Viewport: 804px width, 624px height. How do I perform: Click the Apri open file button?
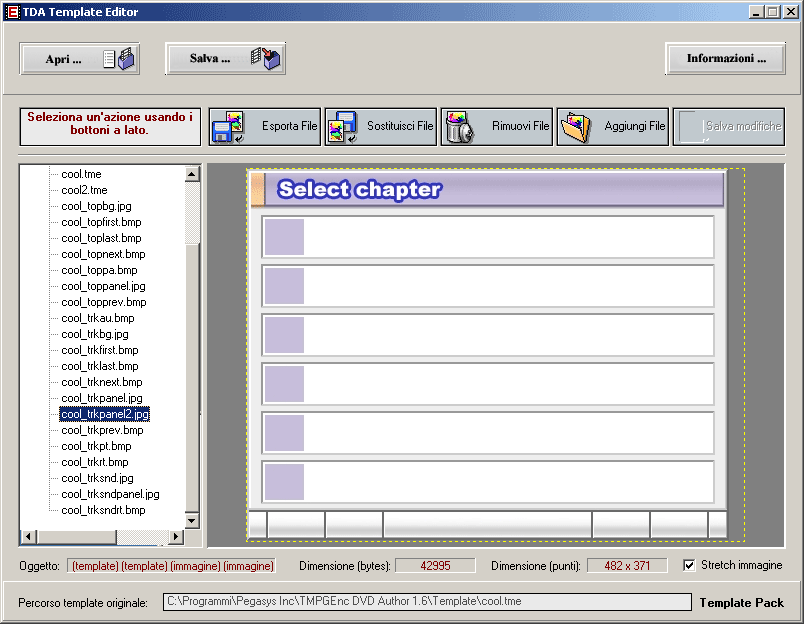(79, 59)
